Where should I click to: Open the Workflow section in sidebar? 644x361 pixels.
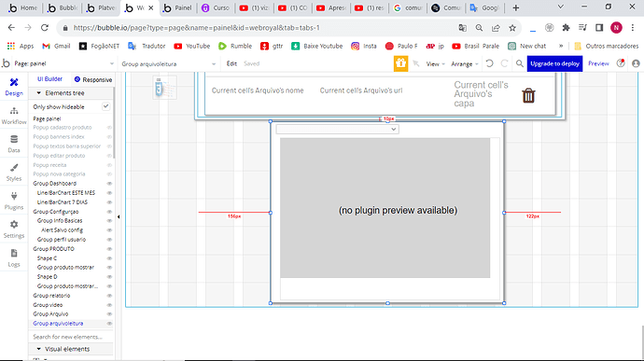pos(14,116)
